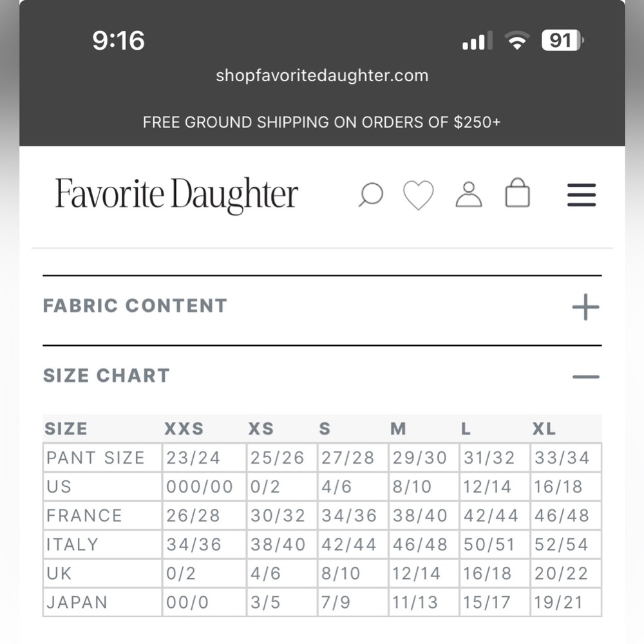644x644 pixels.
Task: Tap the 9:16 clock in status bar
Action: [118, 40]
